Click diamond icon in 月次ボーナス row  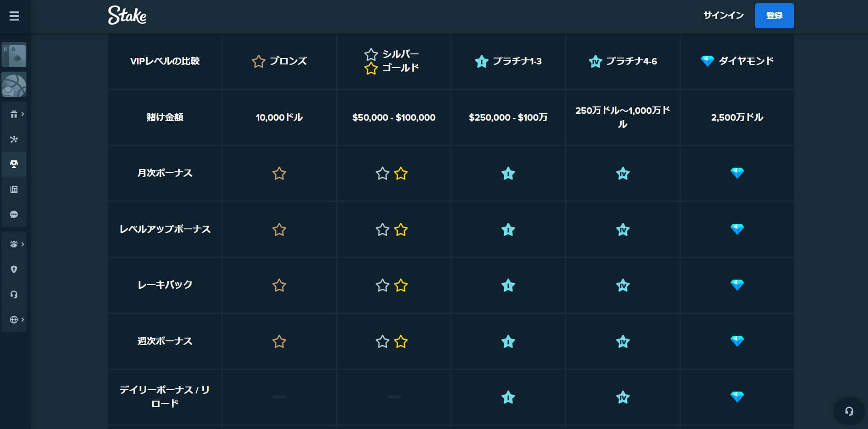pos(737,173)
